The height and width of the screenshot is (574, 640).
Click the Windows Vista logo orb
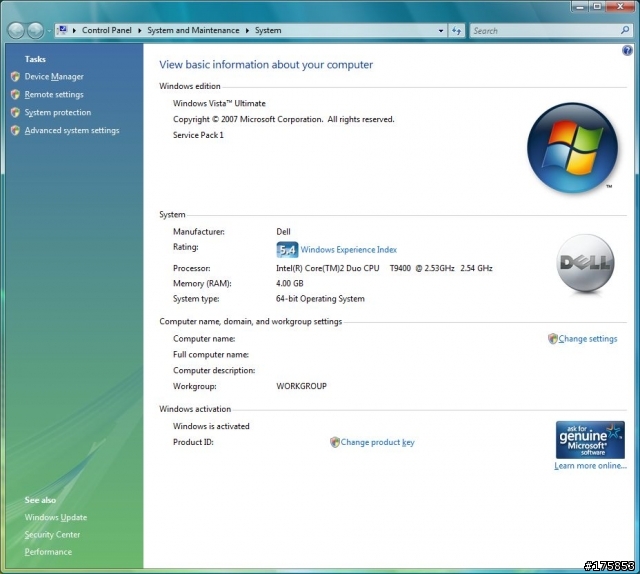(x=572, y=148)
